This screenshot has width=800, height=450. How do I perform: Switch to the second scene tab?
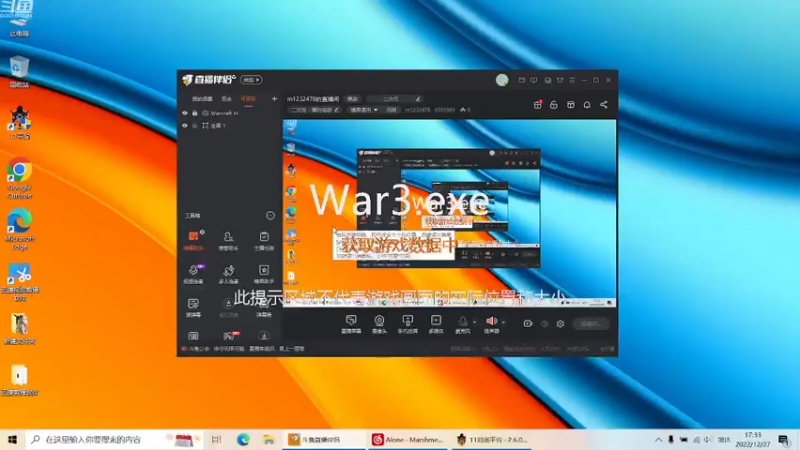click(x=227, y=98)
